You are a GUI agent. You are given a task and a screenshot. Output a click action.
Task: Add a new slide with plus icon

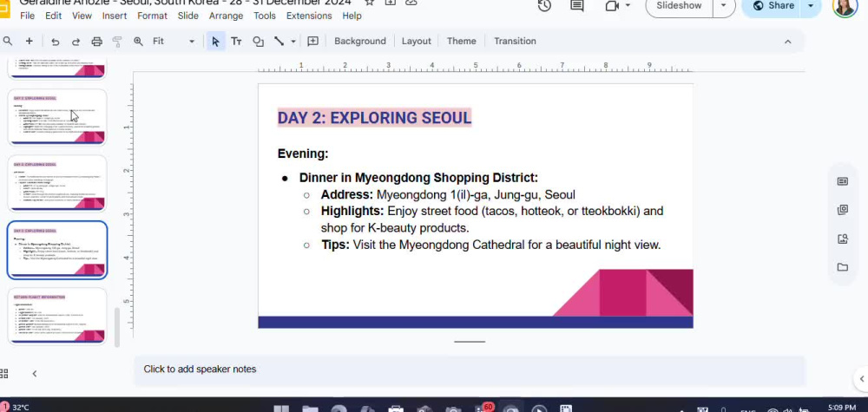29,41
